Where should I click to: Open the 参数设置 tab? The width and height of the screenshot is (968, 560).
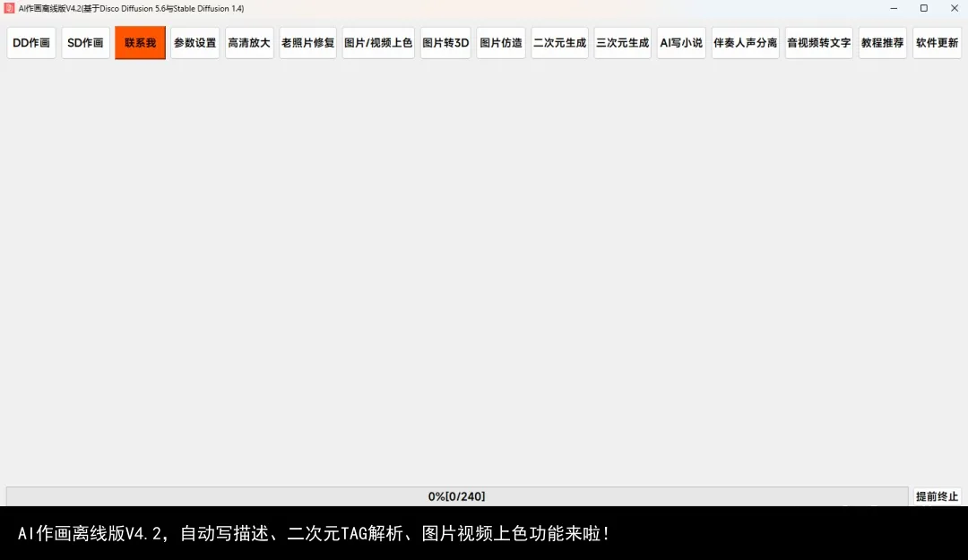click(195, 43)
